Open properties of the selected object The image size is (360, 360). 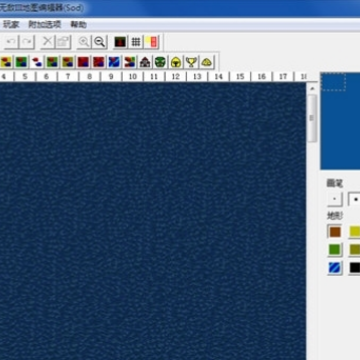64,42
